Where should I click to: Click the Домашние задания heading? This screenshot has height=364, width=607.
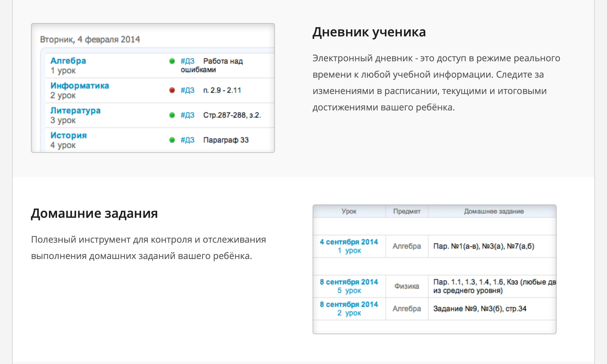click(94, 214)
